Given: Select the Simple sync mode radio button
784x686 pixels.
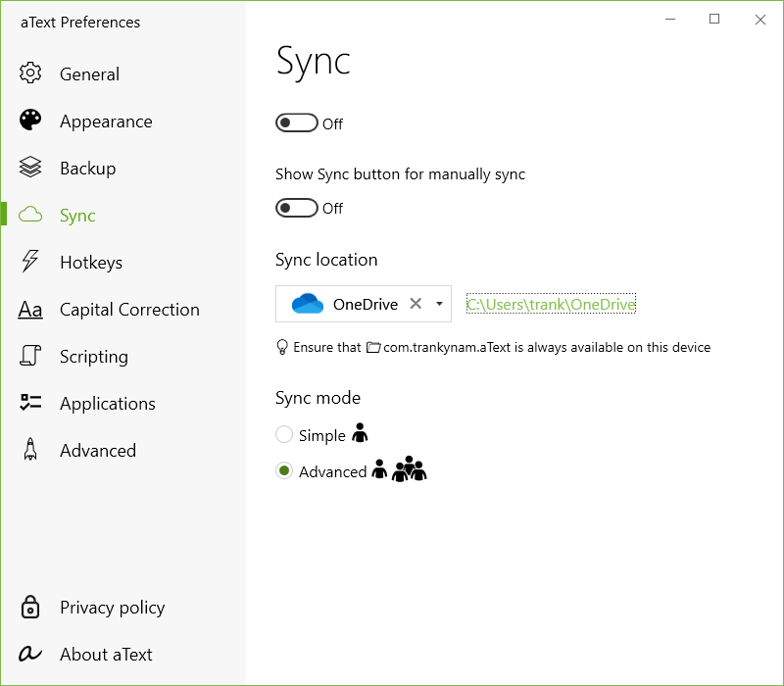Looking at the screenshot, I should (283, 434).
